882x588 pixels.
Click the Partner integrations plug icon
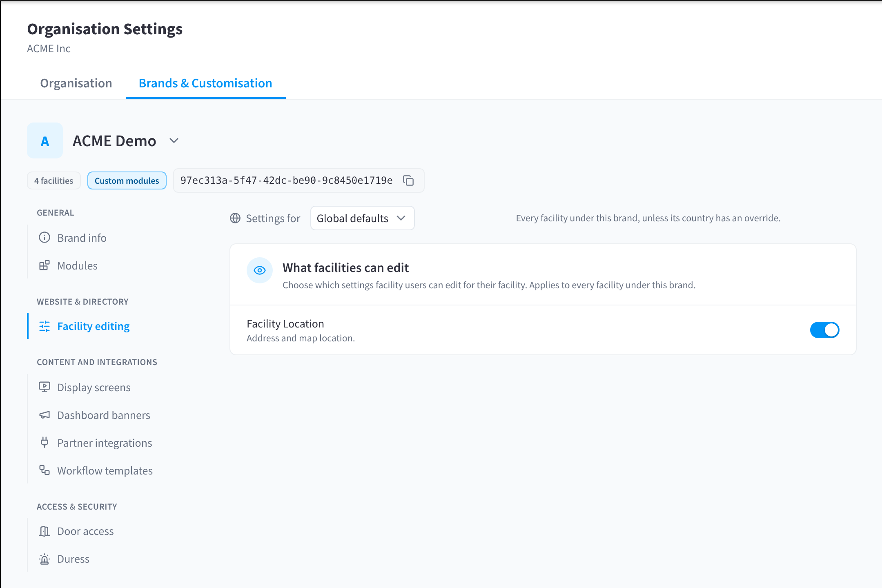[x=45, y=442]
